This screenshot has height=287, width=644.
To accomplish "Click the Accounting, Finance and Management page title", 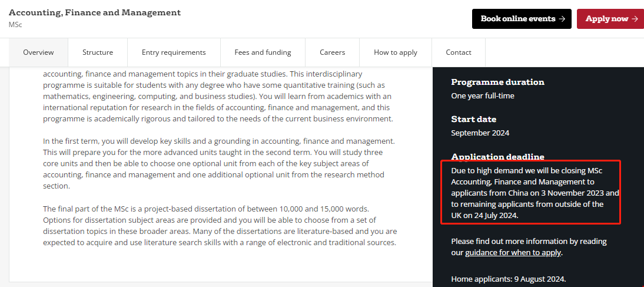I will (x=95, y=12).
